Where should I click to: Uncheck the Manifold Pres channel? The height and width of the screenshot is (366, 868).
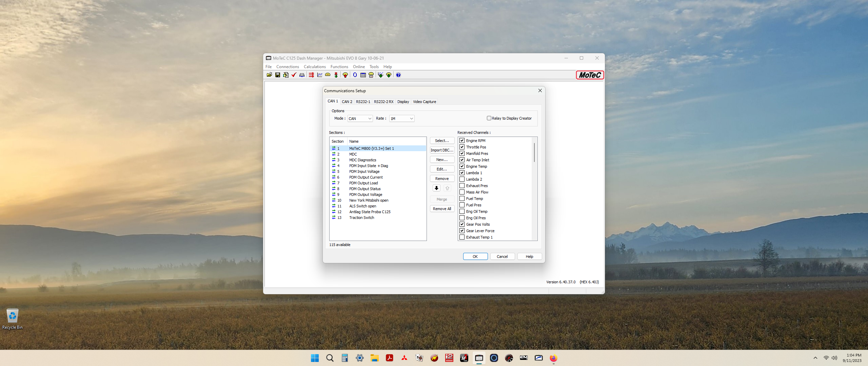[462, 153]
